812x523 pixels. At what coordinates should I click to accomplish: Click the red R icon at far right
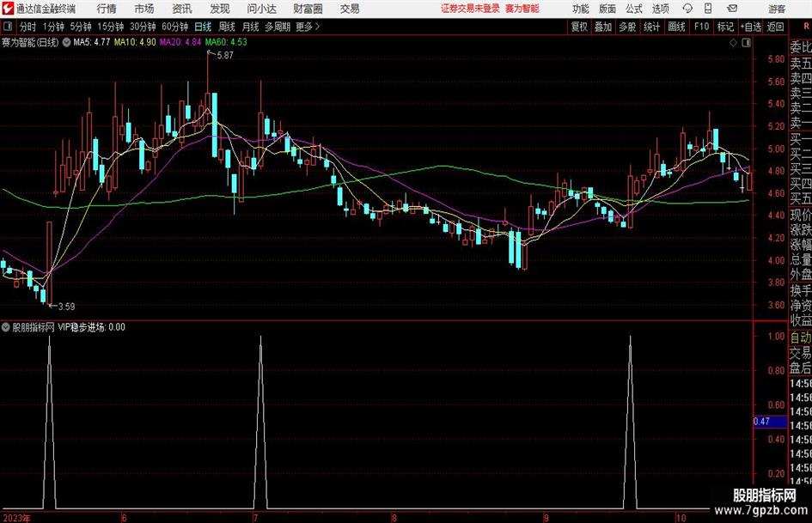806,27
